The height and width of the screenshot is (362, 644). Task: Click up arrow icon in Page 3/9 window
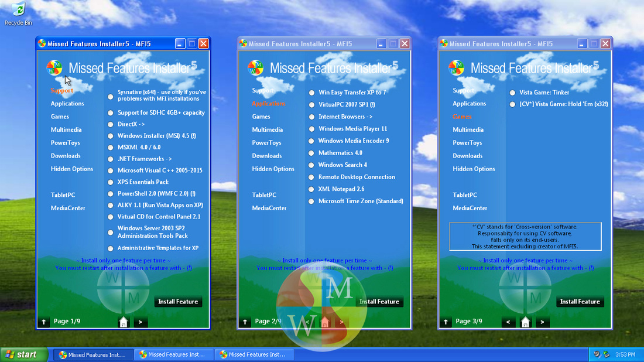click(446, 322)
